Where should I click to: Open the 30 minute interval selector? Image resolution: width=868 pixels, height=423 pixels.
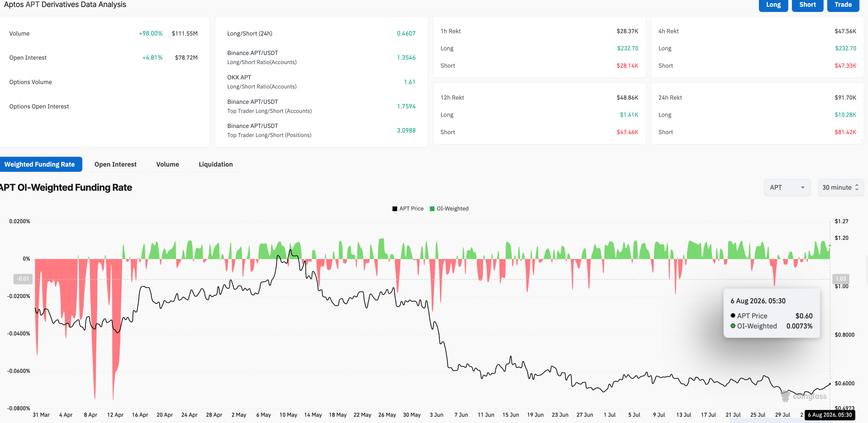click(x=840, y=187)
